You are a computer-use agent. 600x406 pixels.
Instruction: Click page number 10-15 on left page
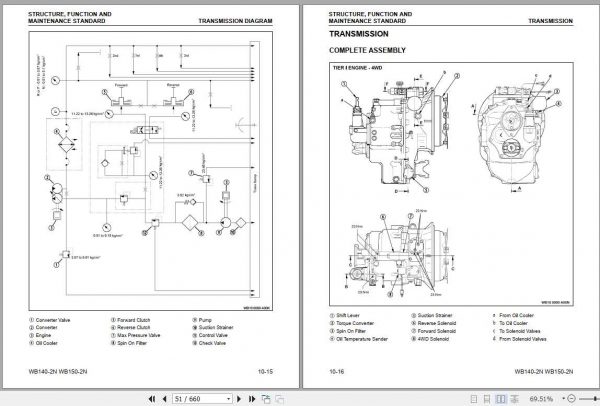point(265,371)
